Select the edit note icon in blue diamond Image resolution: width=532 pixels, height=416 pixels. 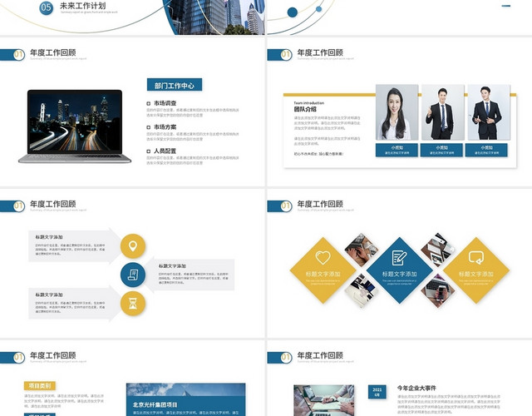click(399, 258)
